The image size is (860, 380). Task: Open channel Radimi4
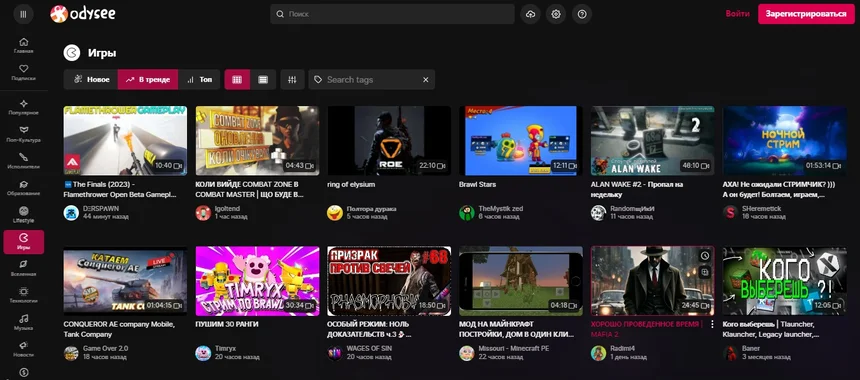coord(623,349)
